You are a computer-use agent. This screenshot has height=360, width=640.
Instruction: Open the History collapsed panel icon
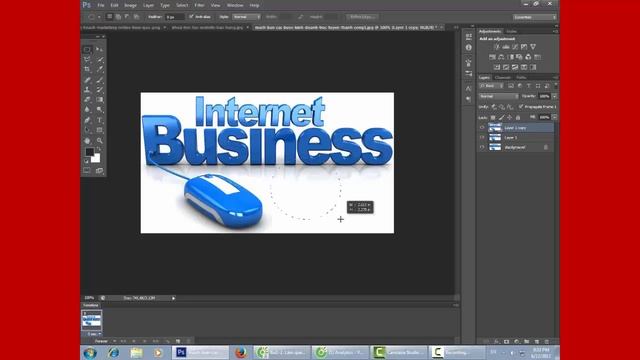(469, 37)
